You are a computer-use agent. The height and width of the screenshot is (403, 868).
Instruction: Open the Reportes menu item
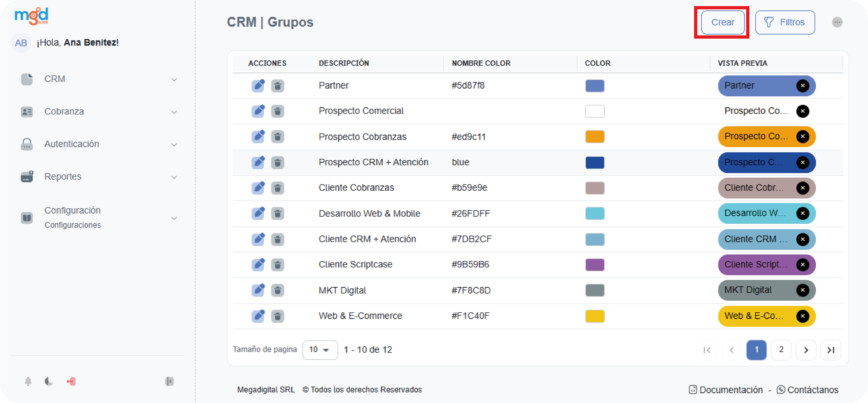coord(98,176)
